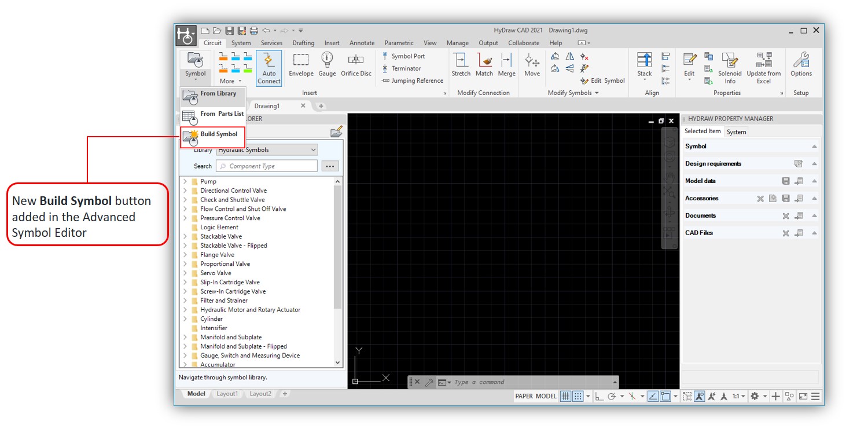Choose From Parts List in the Symbol menu
868x432 pixels.
coord(212,116)
